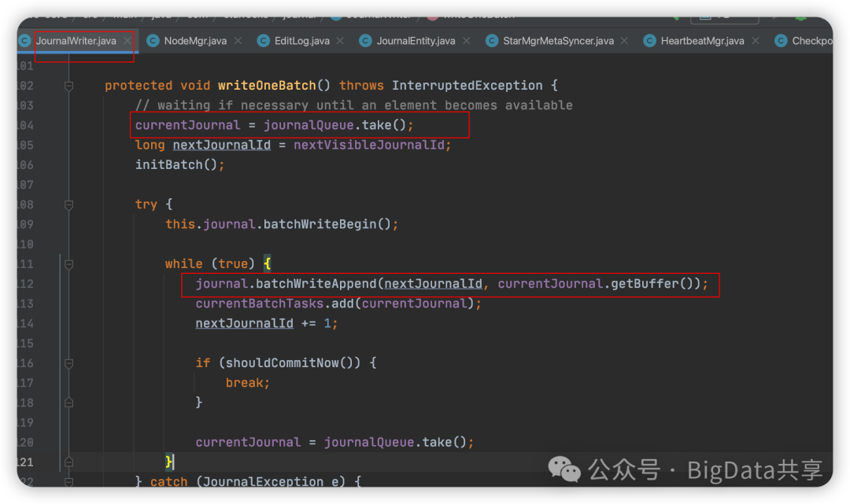The width and height of the screenshot is (850, 504).
Task: Collapse the try block fold marker
Action: point(68,204)
